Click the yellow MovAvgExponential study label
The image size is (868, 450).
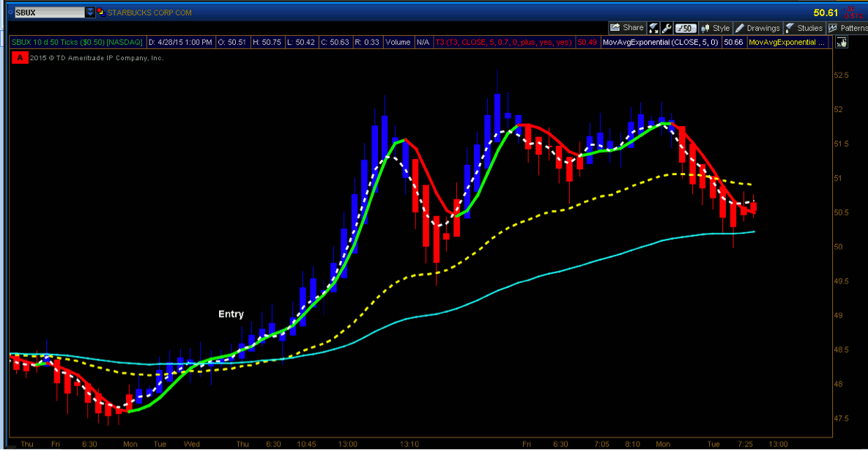(787, 42)
